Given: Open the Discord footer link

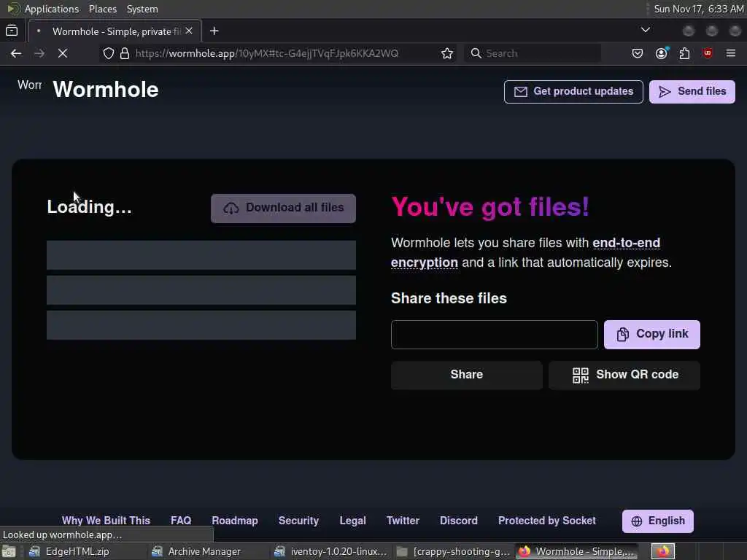Looking at the screenshot, I should (x=459, y=521).
